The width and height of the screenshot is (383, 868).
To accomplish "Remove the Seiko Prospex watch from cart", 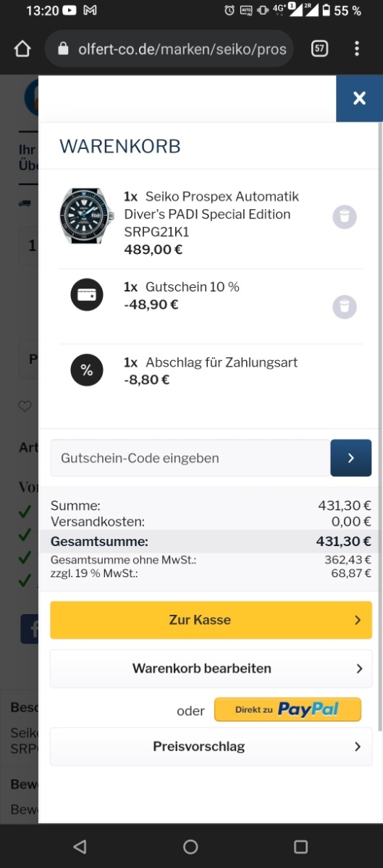I will [x=345, y=216].
